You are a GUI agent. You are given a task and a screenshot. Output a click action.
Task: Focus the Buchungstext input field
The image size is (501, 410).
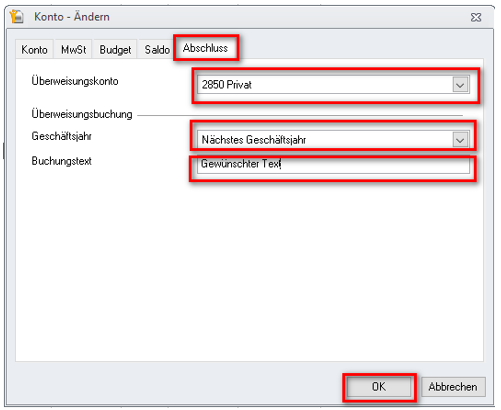[333, 165]
